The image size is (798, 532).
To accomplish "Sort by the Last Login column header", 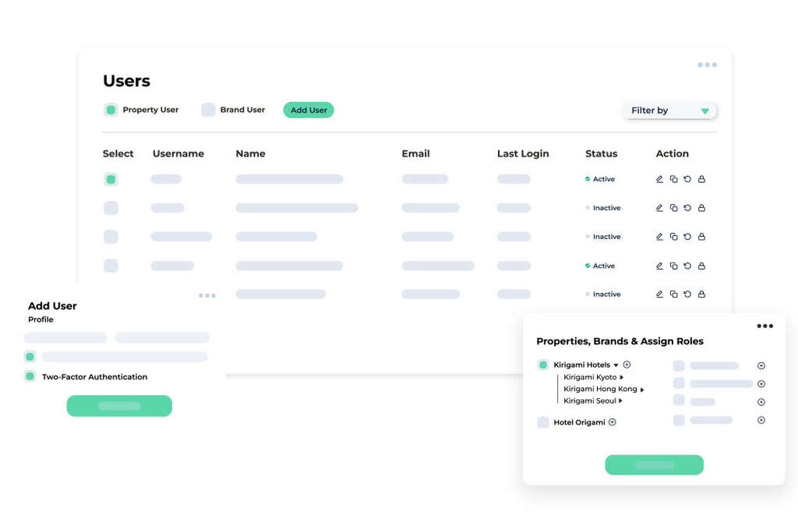I will click(x=522, y=153).
